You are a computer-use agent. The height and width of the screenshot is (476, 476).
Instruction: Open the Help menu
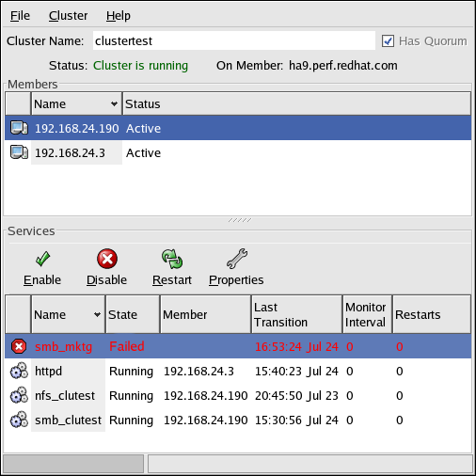[x=119, y=16]
